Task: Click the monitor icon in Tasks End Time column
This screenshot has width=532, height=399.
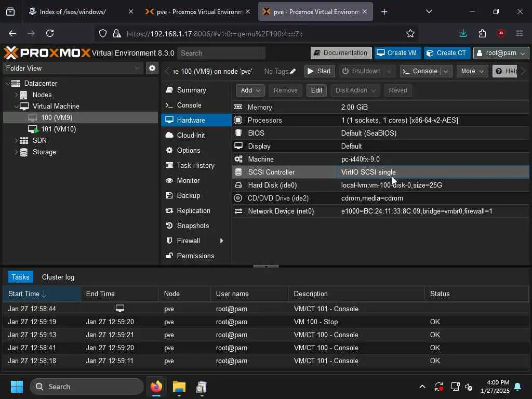Action: [x=120, y=308]
